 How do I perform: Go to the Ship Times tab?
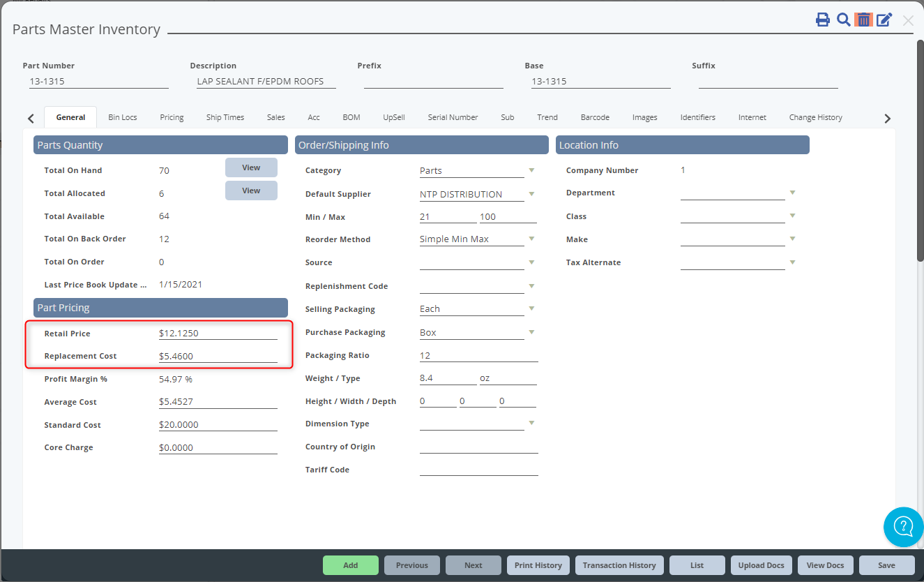tap(225, 117)
